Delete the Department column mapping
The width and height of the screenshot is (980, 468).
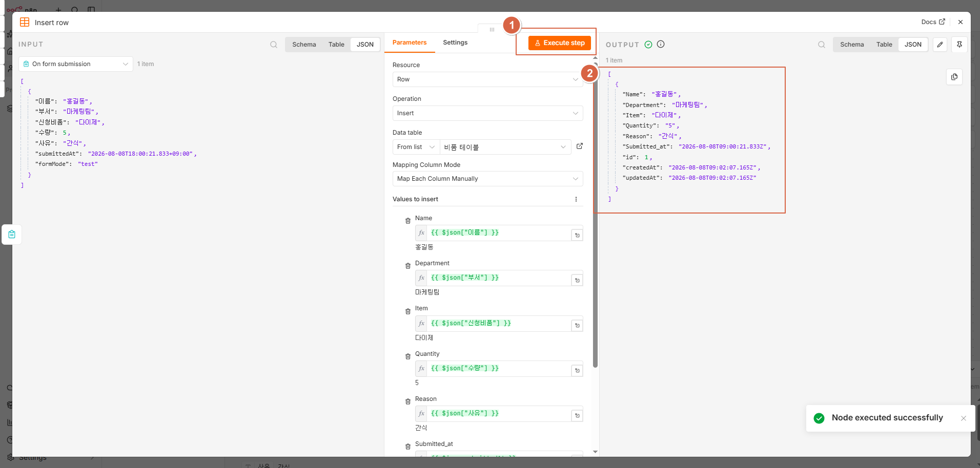408,266
